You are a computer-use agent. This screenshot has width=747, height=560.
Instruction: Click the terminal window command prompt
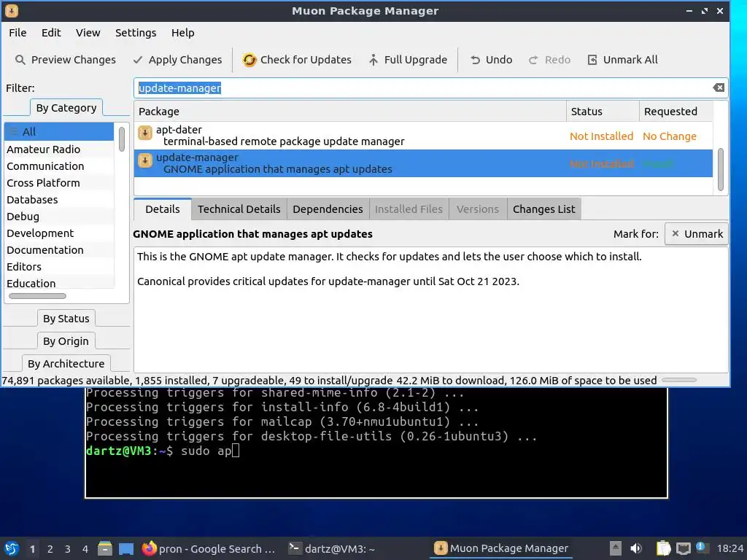click(x=162, y=451)
